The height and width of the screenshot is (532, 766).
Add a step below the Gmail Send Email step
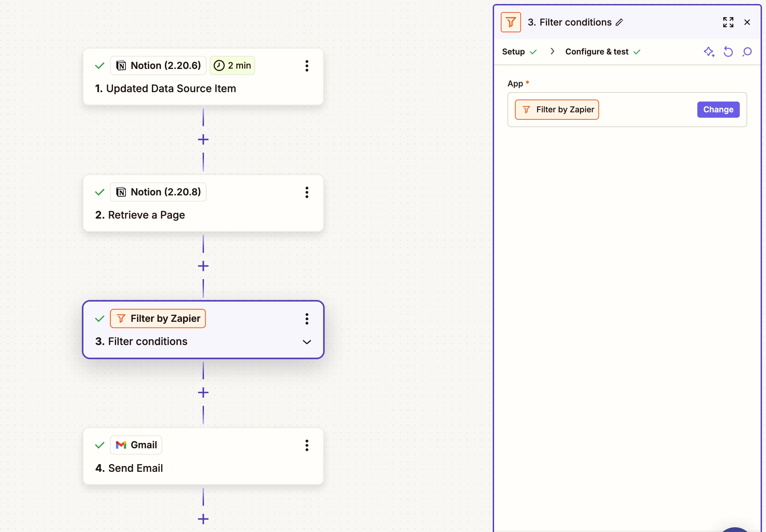tap(203, 519)
